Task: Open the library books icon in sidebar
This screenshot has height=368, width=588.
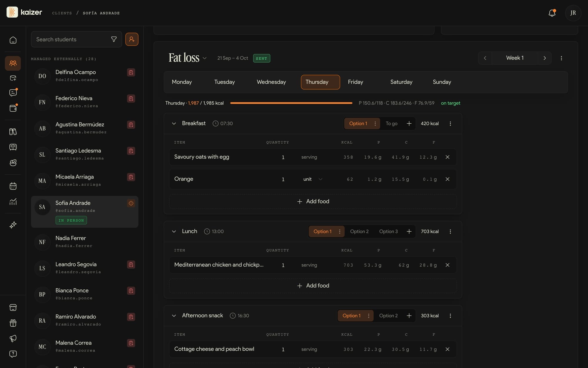Action: tap(13, 132)
